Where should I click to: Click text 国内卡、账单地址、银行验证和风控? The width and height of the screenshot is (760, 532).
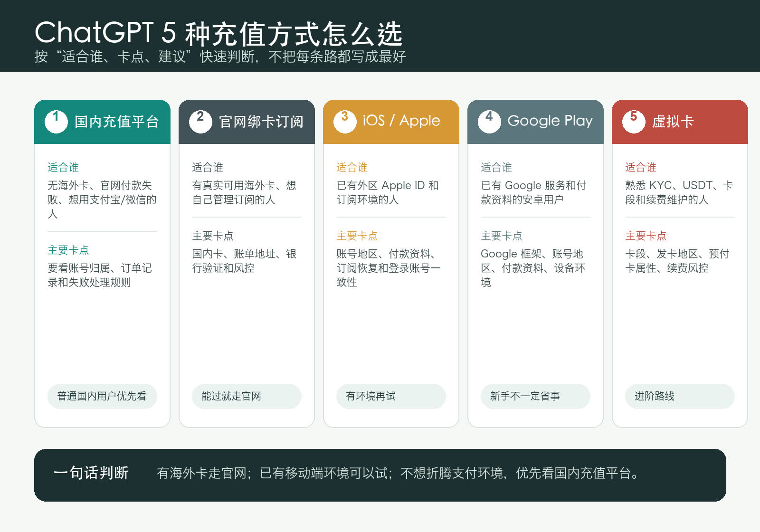click(244, 261)
